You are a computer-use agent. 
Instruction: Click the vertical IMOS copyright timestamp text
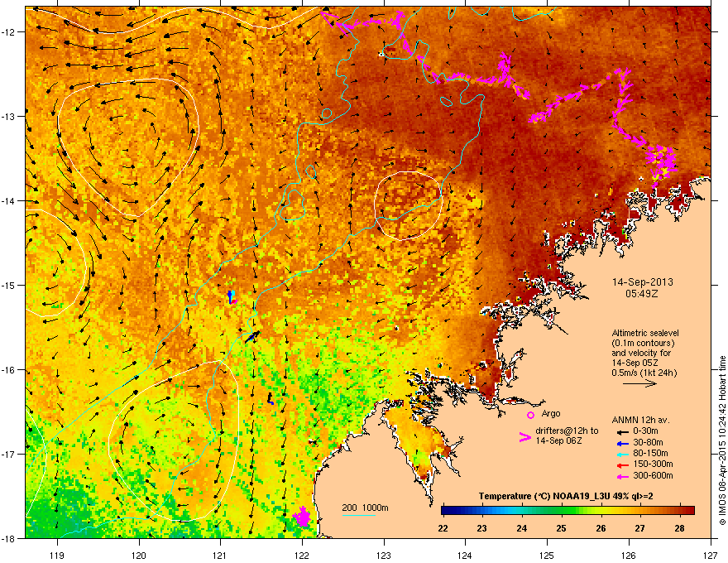pyautogui.click(x=722, y=440)
